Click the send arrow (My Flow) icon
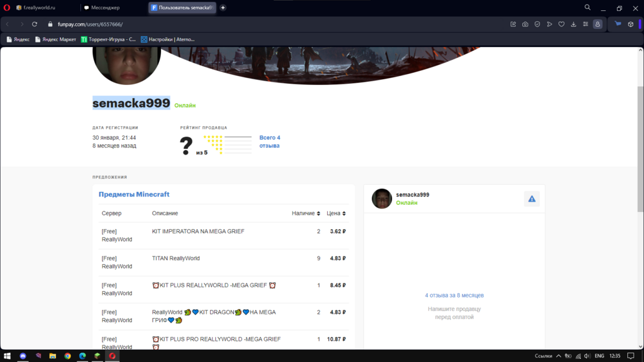 point(549,24)
